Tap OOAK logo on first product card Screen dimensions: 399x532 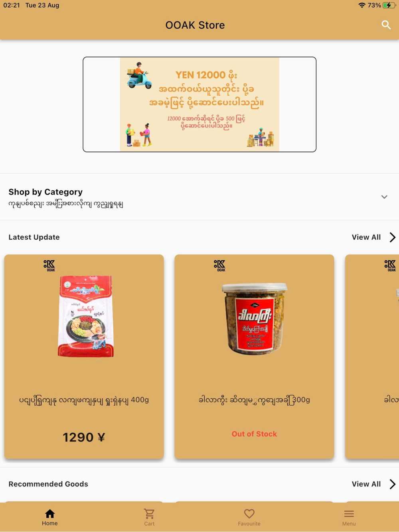49,266
